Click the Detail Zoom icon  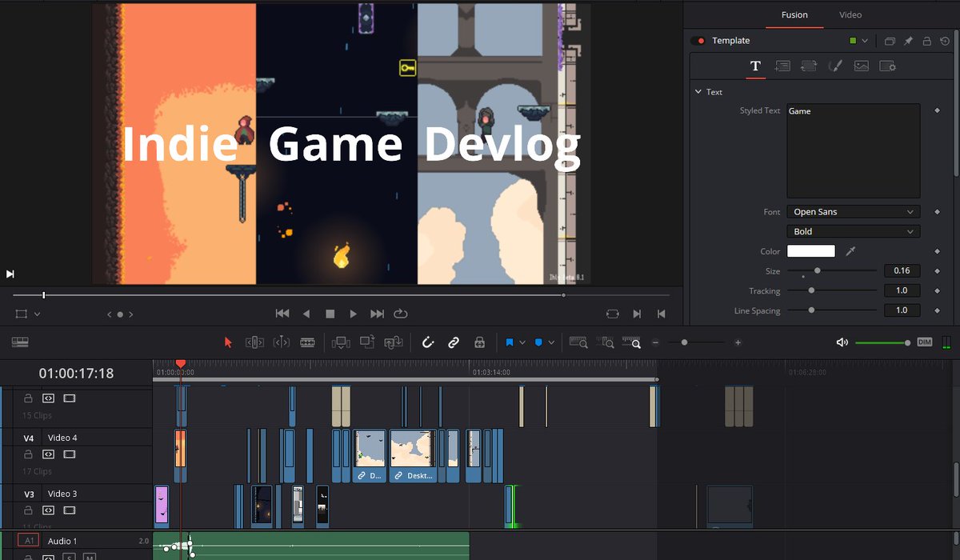(x=606, y=342)
